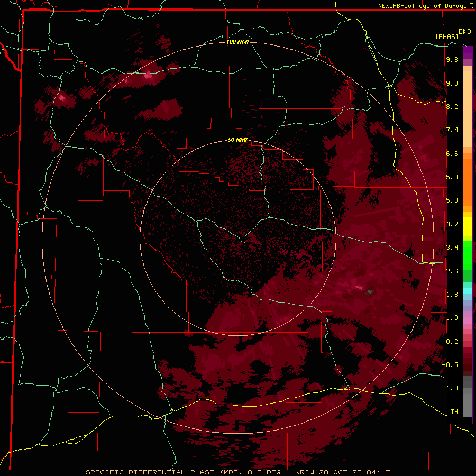Click the -1.3 value on the scale

point(450,388)
